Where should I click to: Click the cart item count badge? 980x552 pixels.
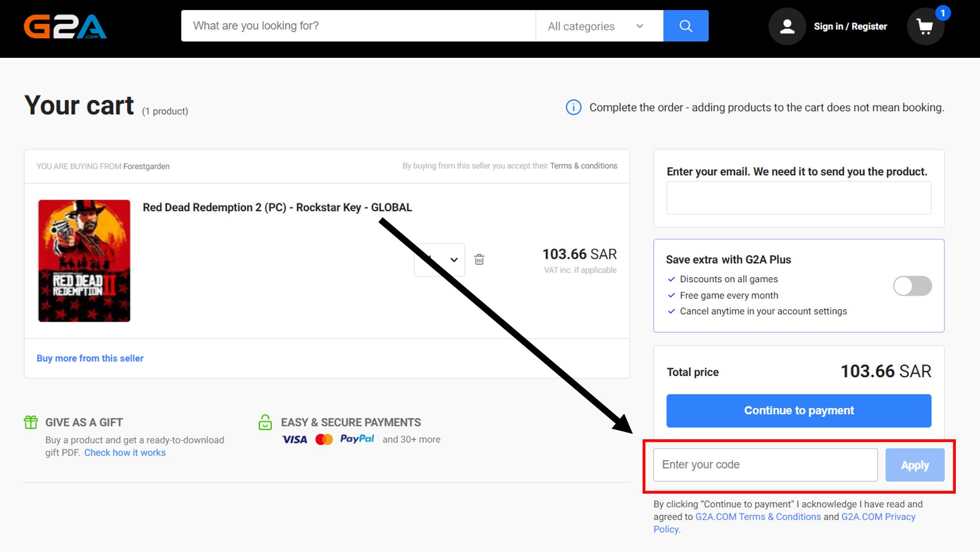(x=942, y=13)
